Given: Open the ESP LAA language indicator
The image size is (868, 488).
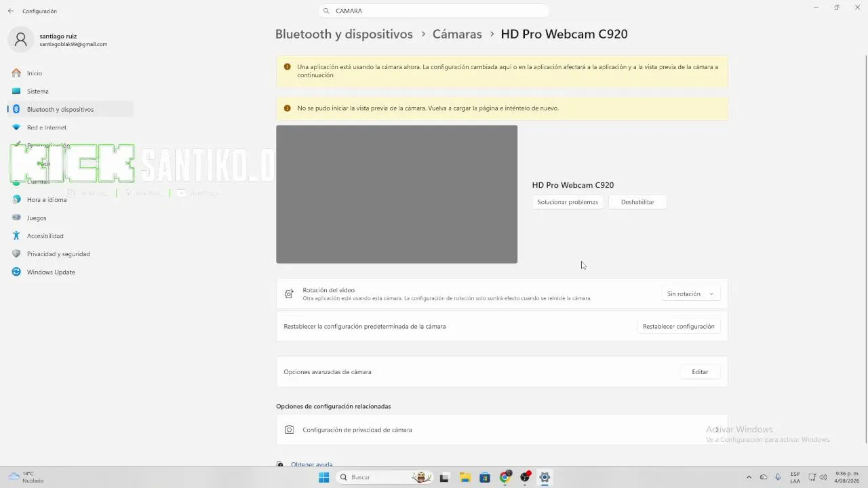Looking at the screenshot, I should click(x=795, y=477).
